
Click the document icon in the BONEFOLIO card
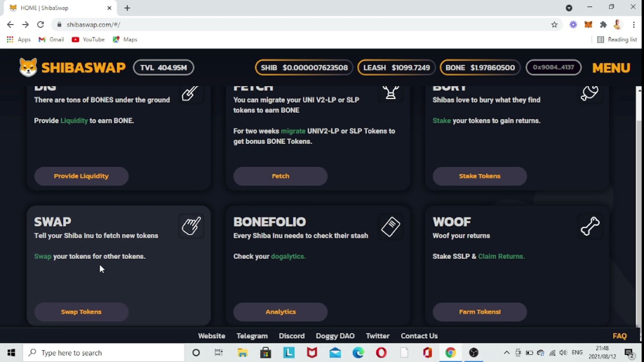(x=390, y=227)
